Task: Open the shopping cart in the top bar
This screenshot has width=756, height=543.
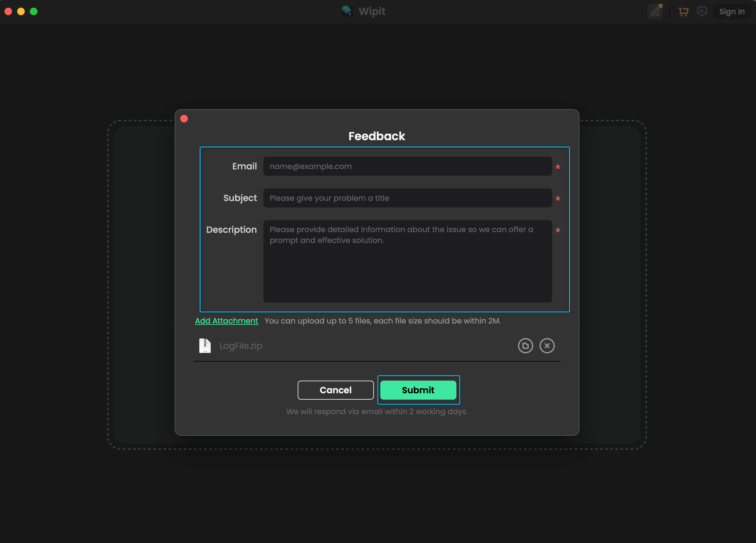Action: click(x=684, y=11)
